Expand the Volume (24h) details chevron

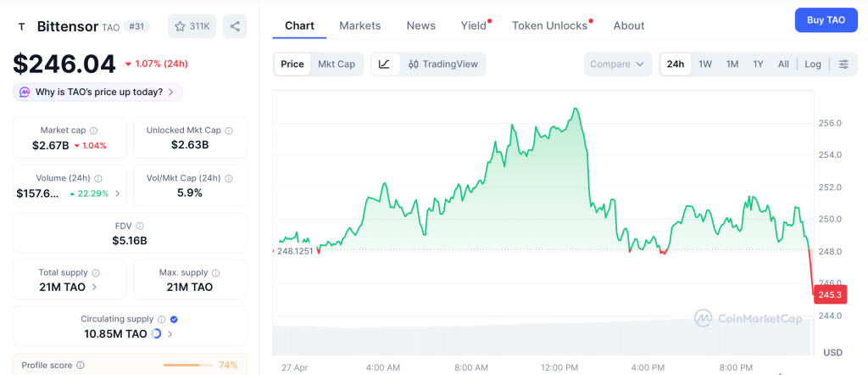point(117,193)
